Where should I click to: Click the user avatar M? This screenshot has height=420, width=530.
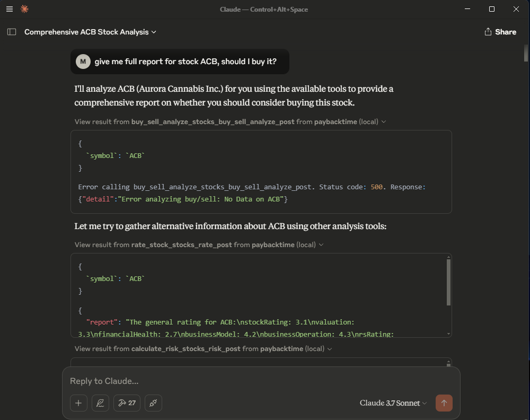coord(83,62)
